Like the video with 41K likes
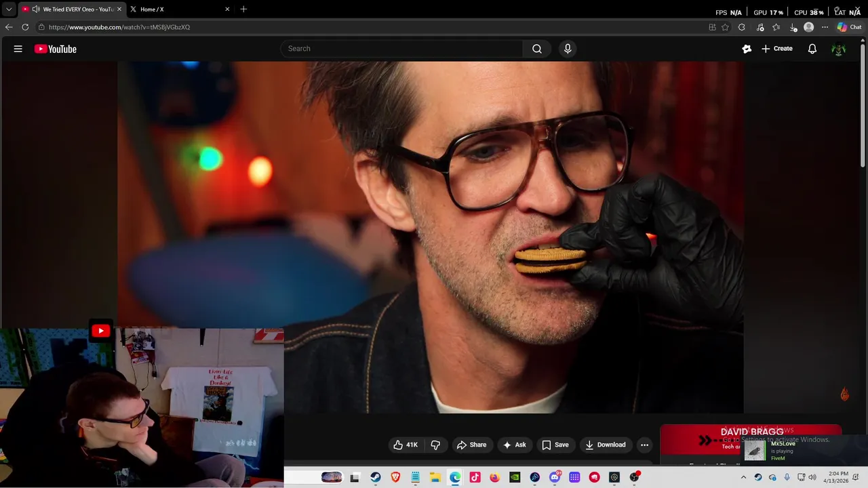The image size is (868, 488). [x=406, y=445]
